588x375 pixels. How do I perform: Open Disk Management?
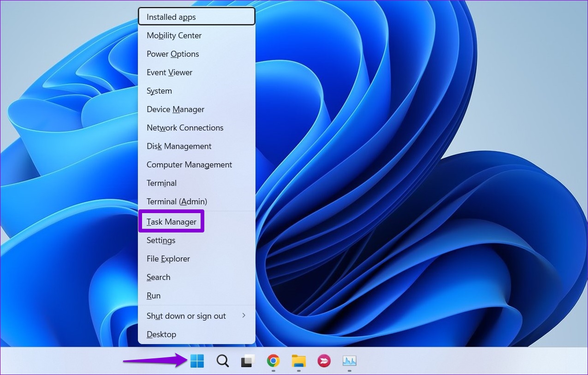tap(179, 146)
